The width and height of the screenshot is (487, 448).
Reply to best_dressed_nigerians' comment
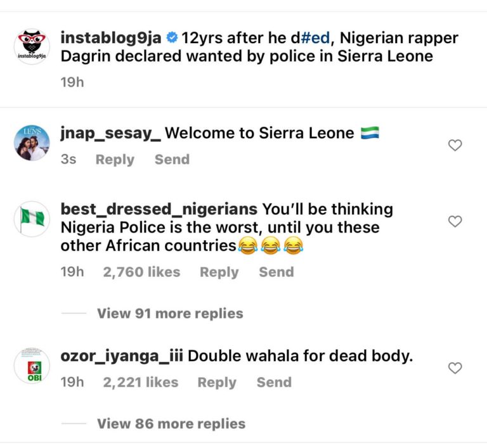219,272
